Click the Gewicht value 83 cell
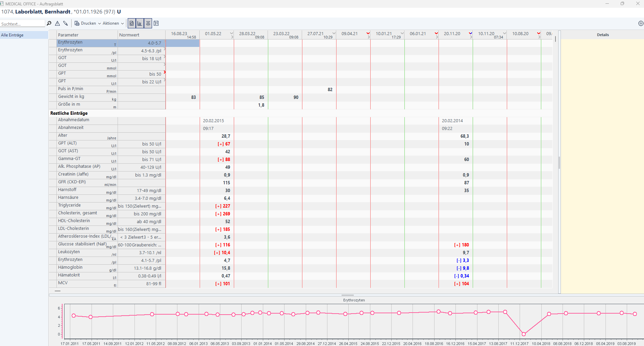 (182, 97)
